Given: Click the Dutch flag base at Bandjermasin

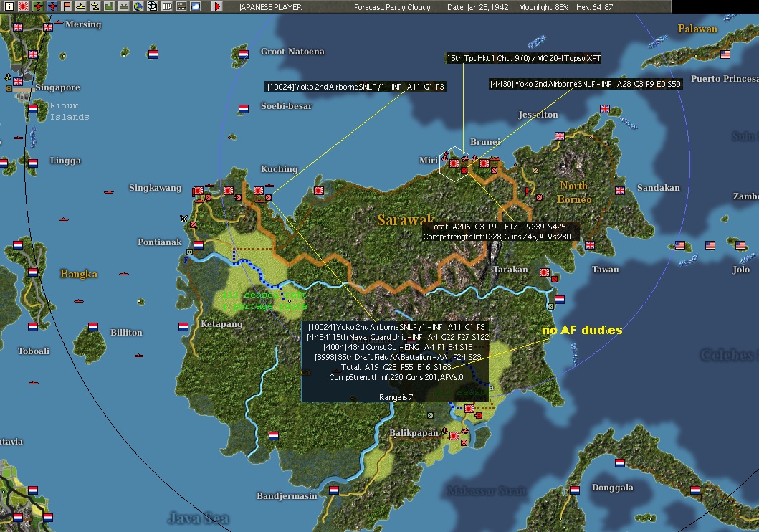Looking at the screenshot, I should click(334, 490).
